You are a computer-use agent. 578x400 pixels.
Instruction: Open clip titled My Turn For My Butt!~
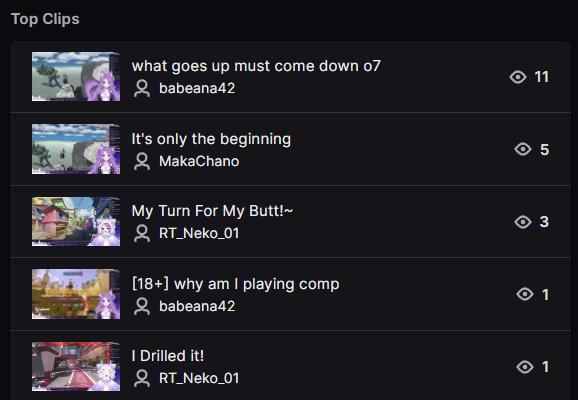coord(212,211)
